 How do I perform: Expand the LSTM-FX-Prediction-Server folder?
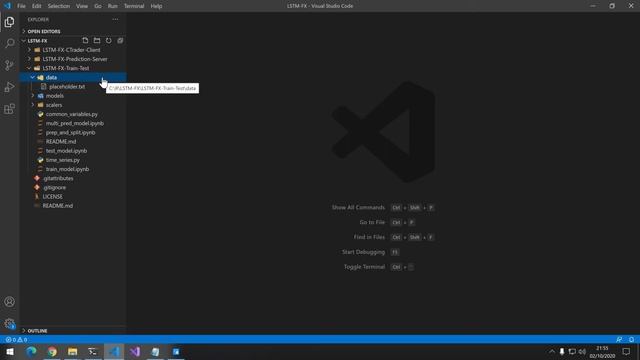point(73,59)
